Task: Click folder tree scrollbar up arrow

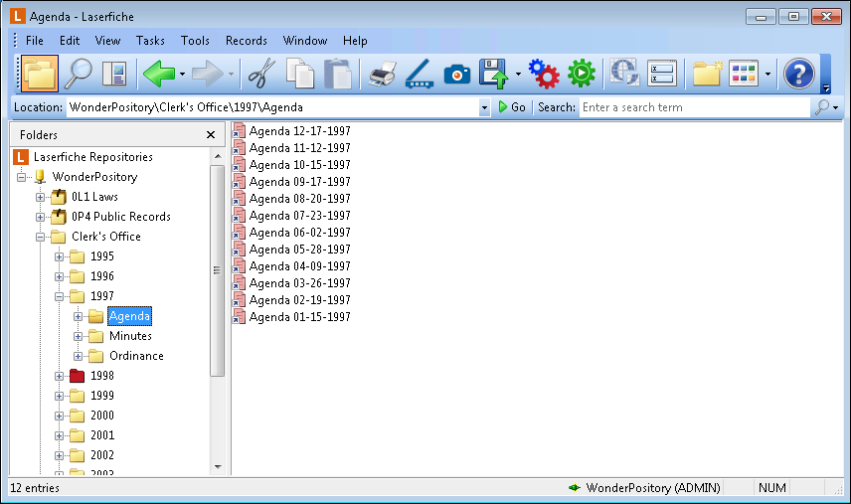Action: tap(218, 156)
